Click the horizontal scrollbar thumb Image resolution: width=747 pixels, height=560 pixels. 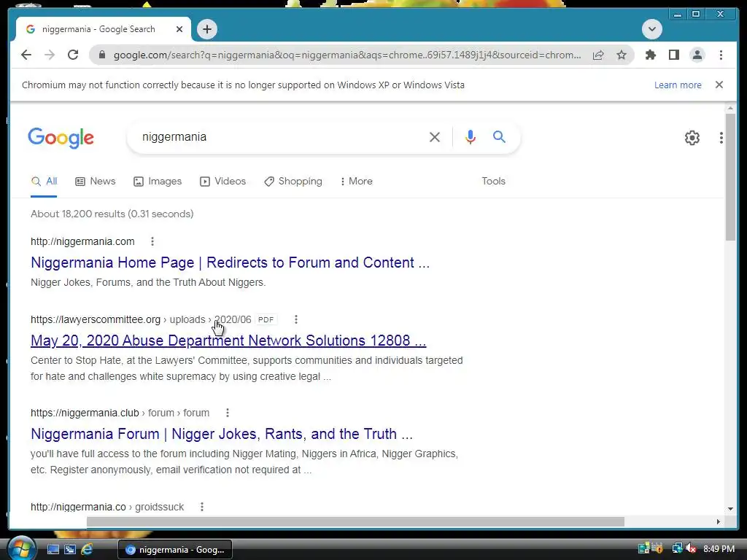355,522
